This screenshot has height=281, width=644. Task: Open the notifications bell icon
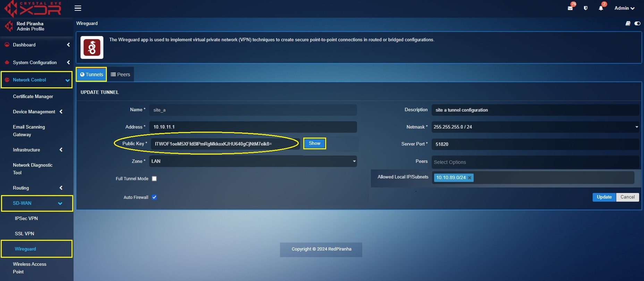tap(601, 8)
